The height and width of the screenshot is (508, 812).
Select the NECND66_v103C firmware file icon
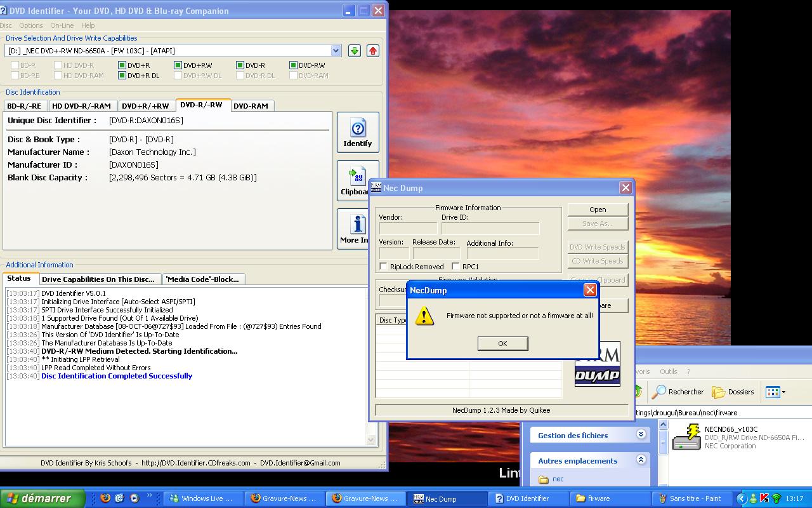click(686, 437)
